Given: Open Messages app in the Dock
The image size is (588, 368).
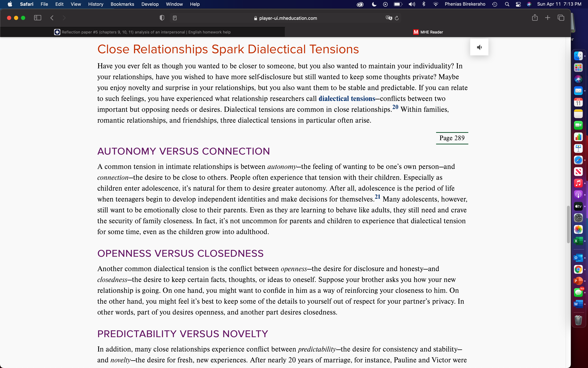Looking at the screenshot, I should pos(578,292).
